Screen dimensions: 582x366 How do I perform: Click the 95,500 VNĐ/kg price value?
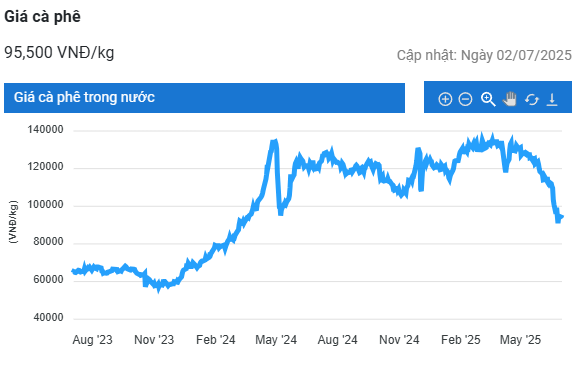59,52
